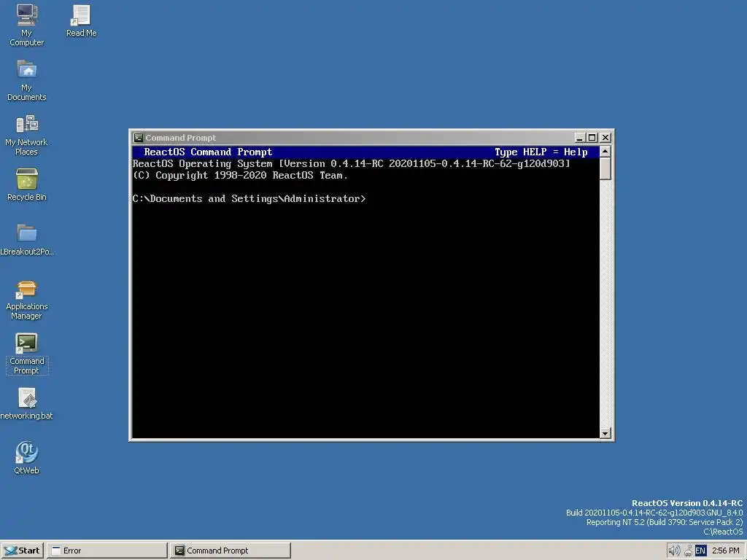The width and height of the screenshot is (747, 560).
Task: Click the Command Prompt taskbar button
Action: (230, 551)
